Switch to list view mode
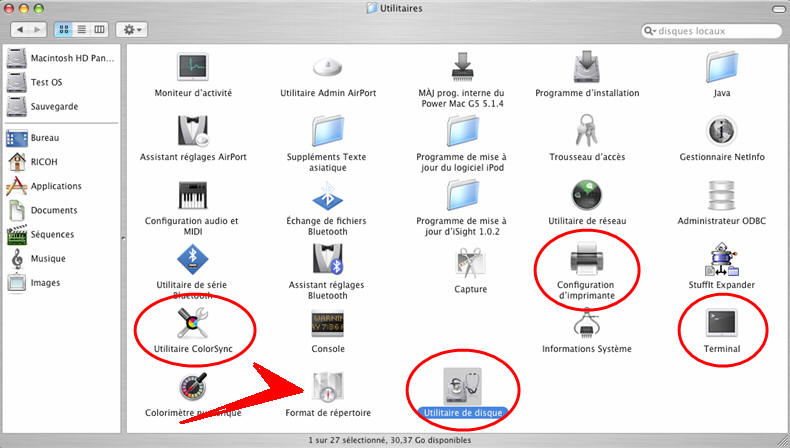The width and height of the screenshot is (790, 448). (x=82, y=30)
